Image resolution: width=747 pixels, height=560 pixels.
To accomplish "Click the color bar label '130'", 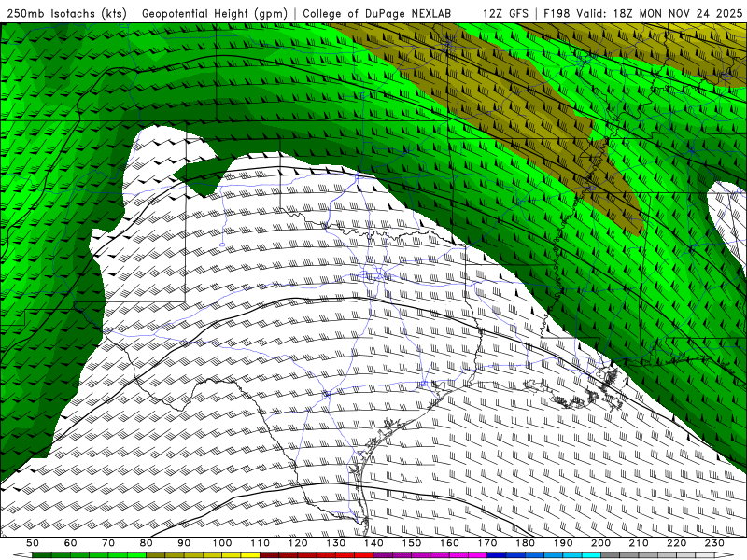I will 336,543.
